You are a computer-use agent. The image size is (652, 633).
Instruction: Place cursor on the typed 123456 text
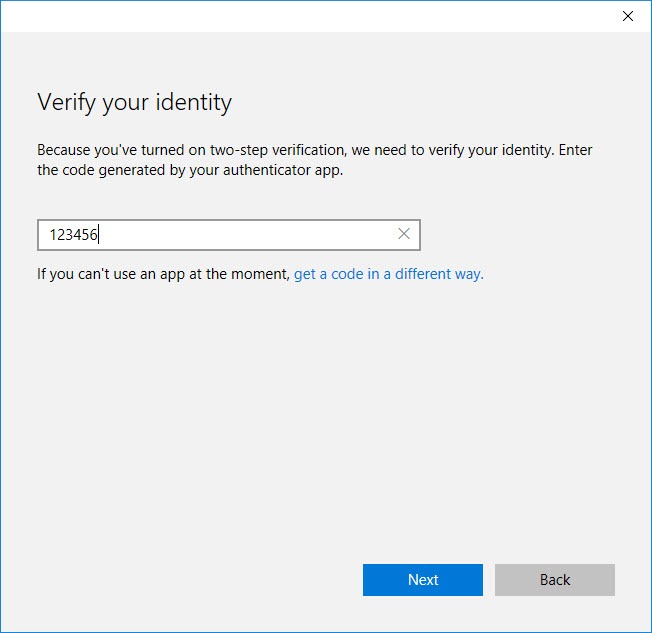click(73, 235)
